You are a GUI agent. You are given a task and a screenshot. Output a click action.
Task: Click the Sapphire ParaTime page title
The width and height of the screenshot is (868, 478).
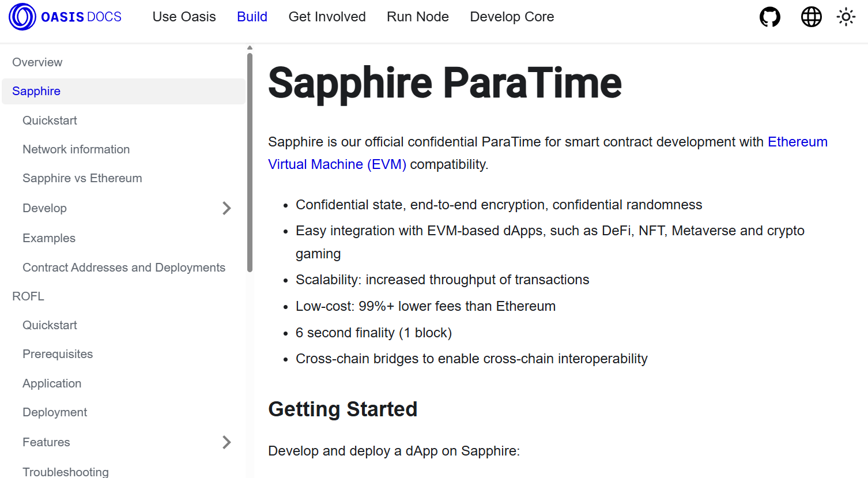(445, 82)
